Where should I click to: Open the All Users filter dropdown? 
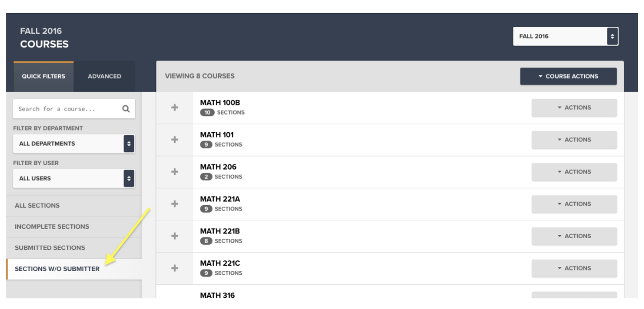74,178
